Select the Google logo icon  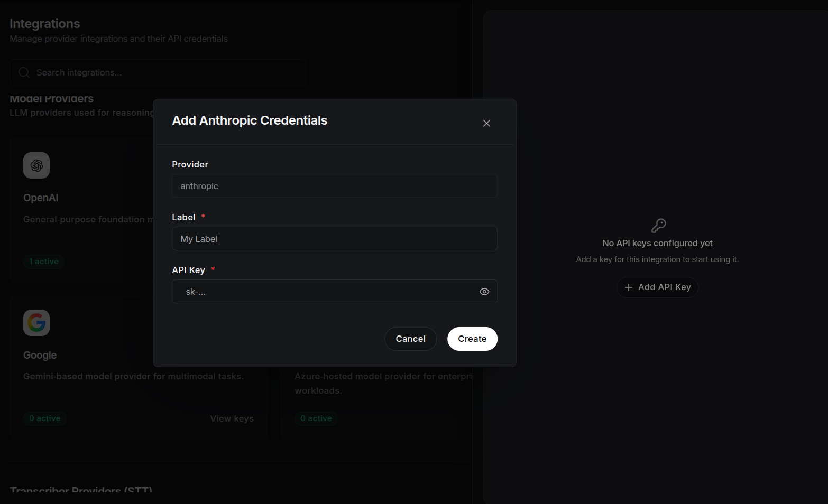(36, 323)
